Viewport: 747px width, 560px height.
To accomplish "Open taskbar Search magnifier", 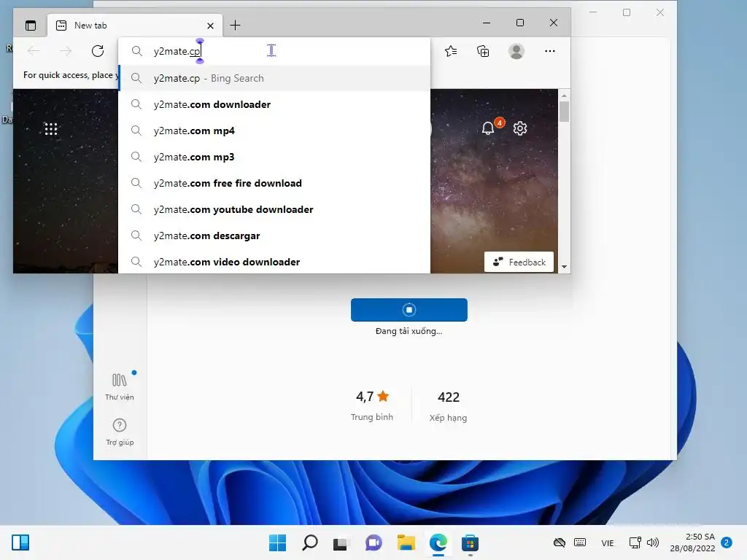I will (309, 542).
